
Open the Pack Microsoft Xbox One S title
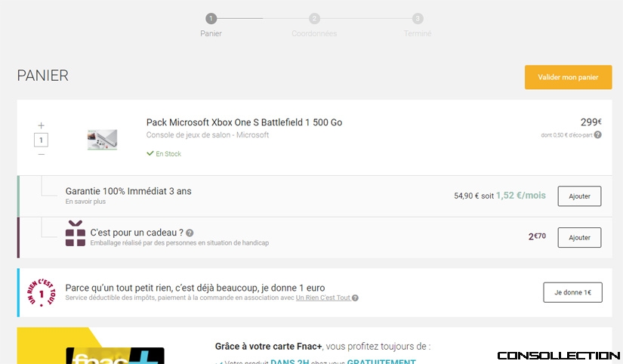point(244,122)
